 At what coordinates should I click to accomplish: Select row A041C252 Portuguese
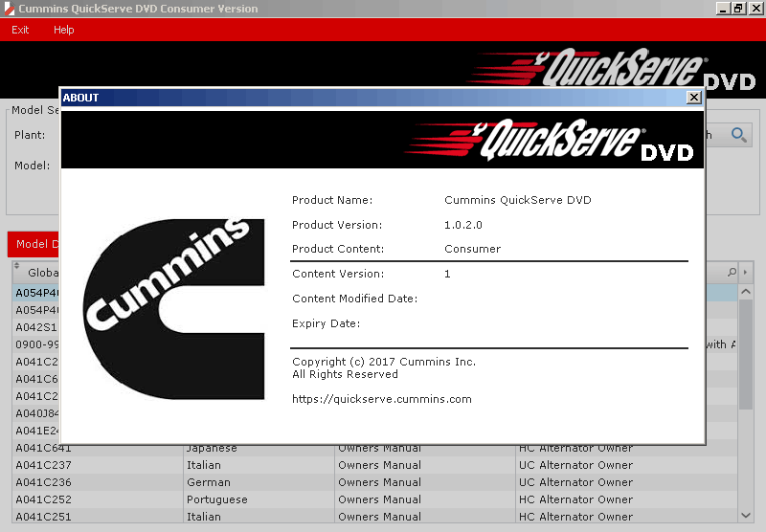[x=374, y=499]
